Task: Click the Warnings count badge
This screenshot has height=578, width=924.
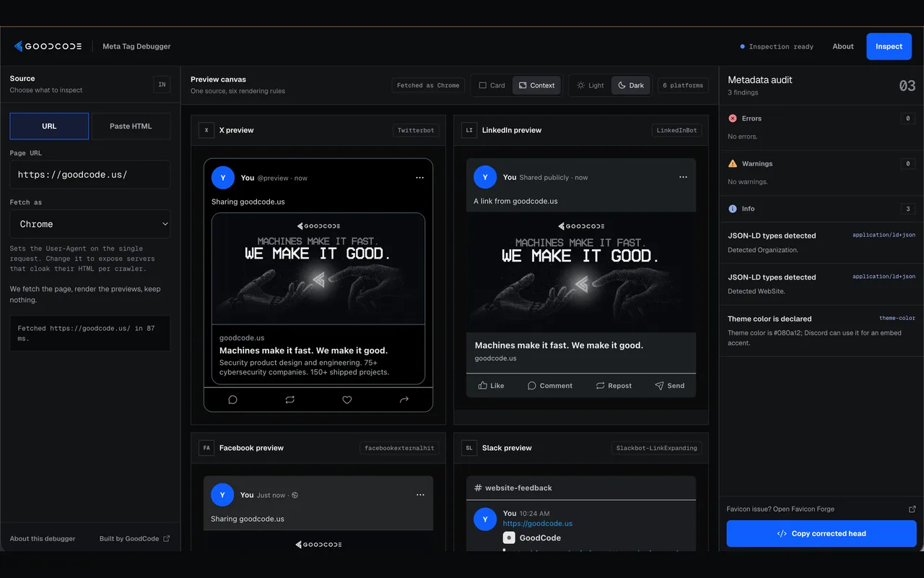Action: [x=908, y=164]
